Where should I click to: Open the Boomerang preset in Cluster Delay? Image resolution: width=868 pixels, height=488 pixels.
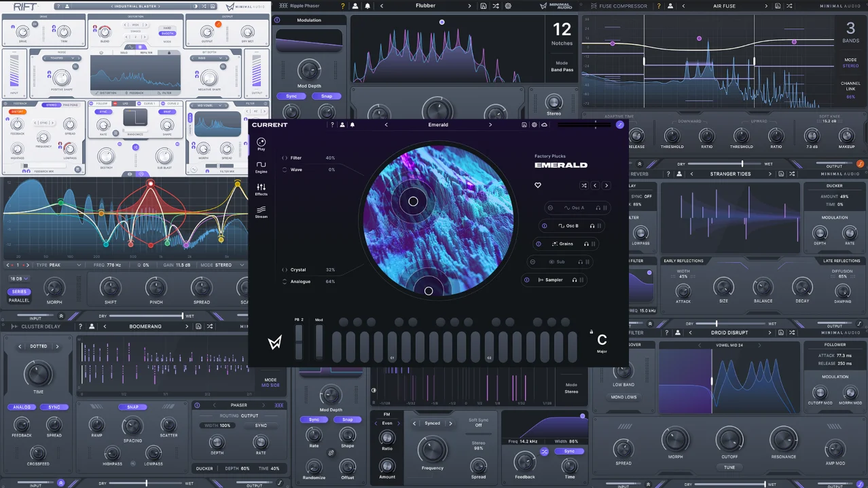click(145, 326)
